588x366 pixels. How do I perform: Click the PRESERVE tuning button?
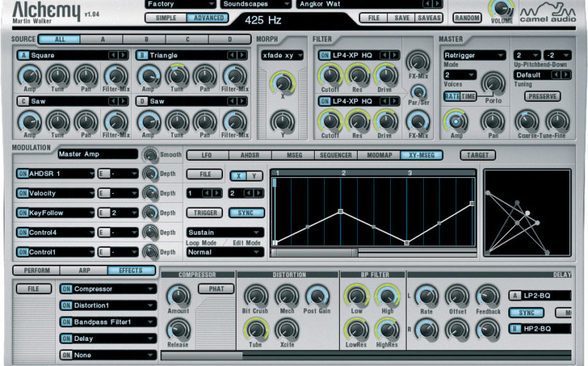(x=542, y=96)
